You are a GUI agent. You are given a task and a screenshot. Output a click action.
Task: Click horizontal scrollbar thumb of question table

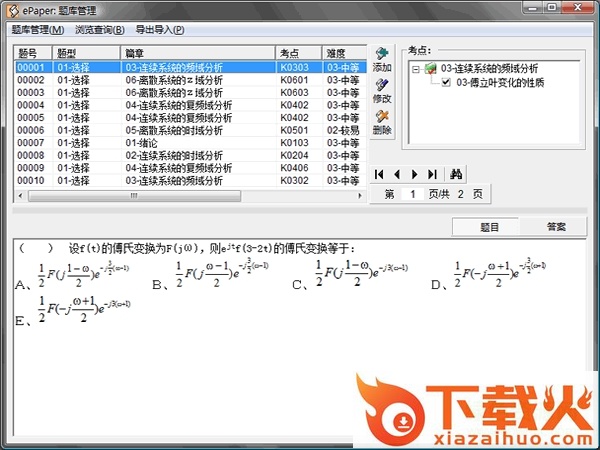click(134, 196)
